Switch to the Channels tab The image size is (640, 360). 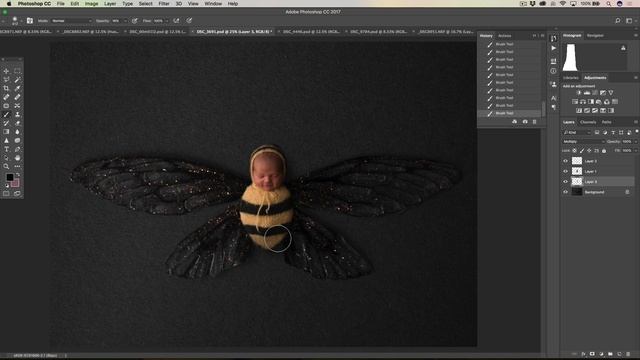(588, 122)
